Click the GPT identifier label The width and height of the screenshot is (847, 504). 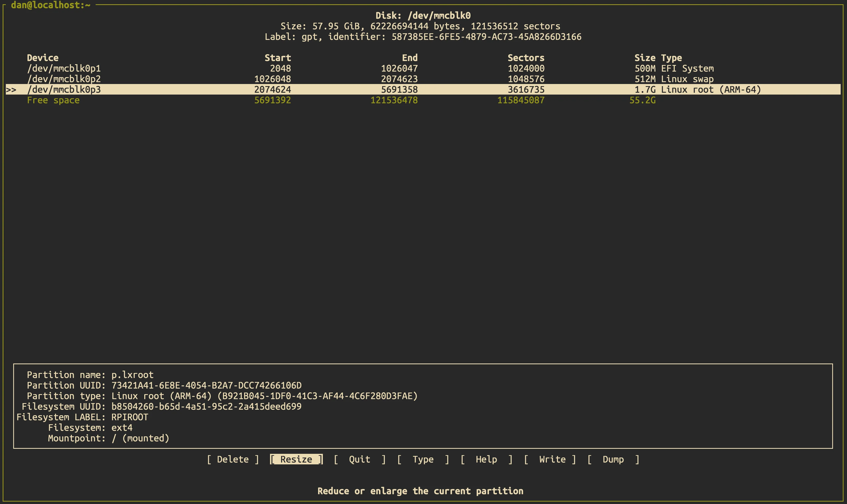[x=423, y=37]
